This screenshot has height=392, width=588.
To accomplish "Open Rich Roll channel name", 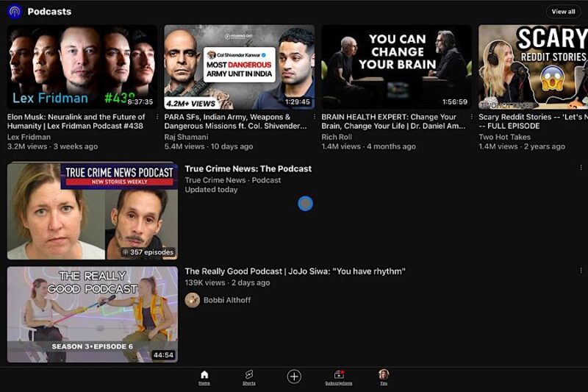I will pyautogui.click(x=337, y=137).
